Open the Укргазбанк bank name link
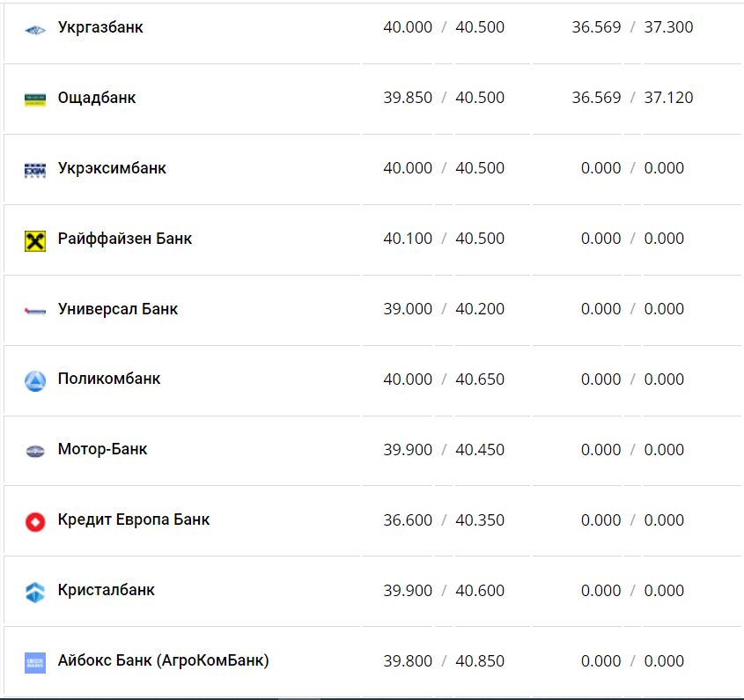Viewport: 744px width, 700px height. click(100, 27)
